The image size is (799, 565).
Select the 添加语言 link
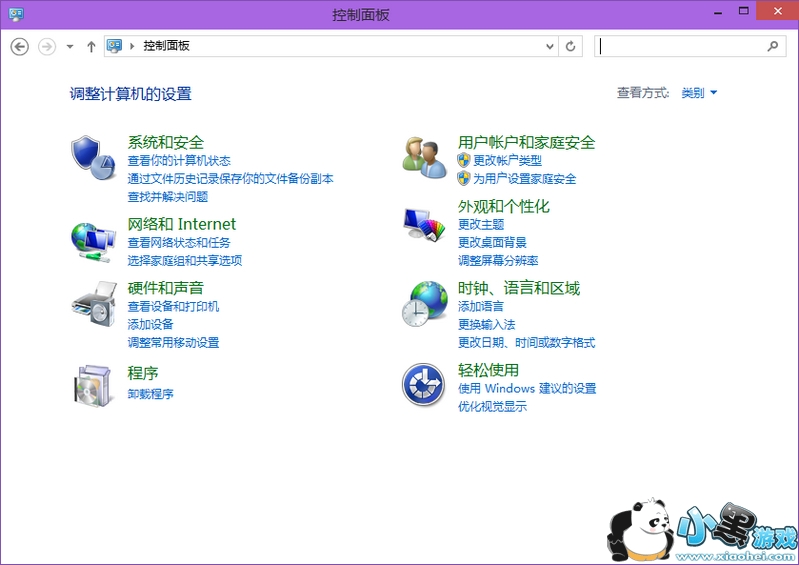coord(480,306)
